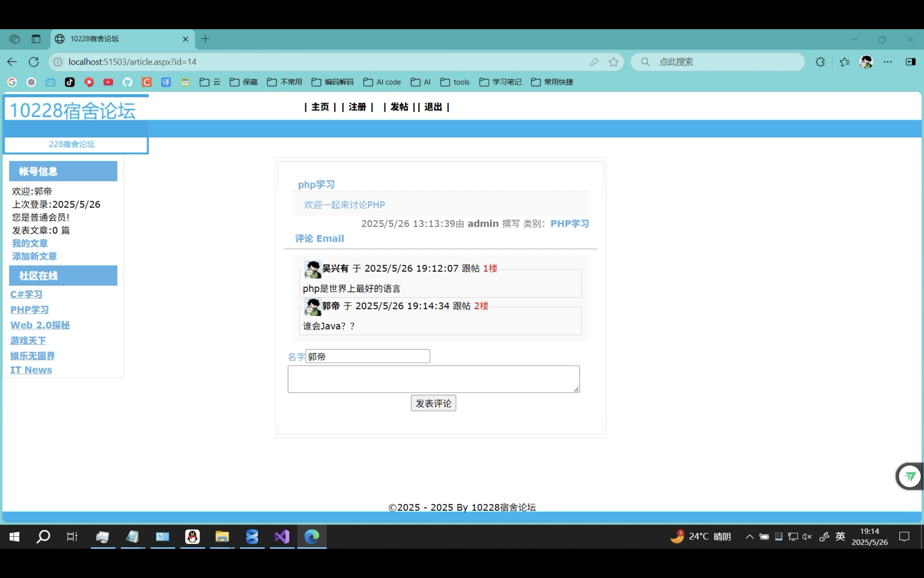Click the YouTube bookmark icon
Viewport: 924px width, 578px height.
pyautogui.click(x=108, y=82)
